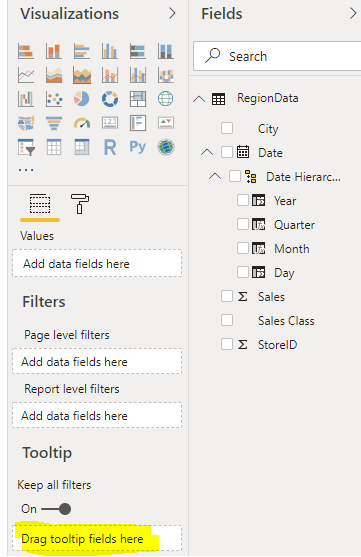Select the Clustered column chart visual
This screenshot has height=557, width=361.
[x=110, y=51]
